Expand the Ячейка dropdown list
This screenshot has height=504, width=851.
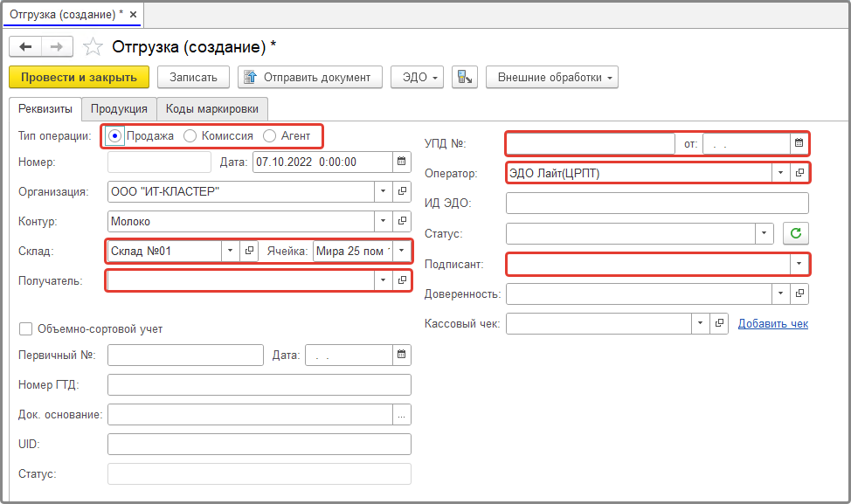(402, 251)
